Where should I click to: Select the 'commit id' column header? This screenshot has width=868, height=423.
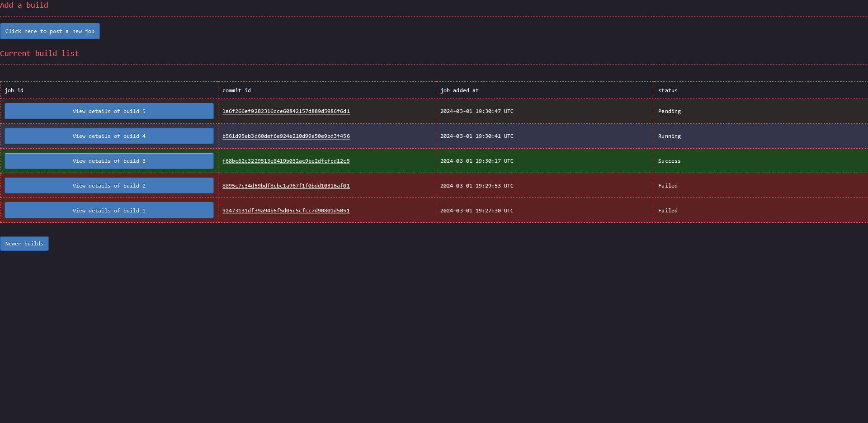pos(236,90)
